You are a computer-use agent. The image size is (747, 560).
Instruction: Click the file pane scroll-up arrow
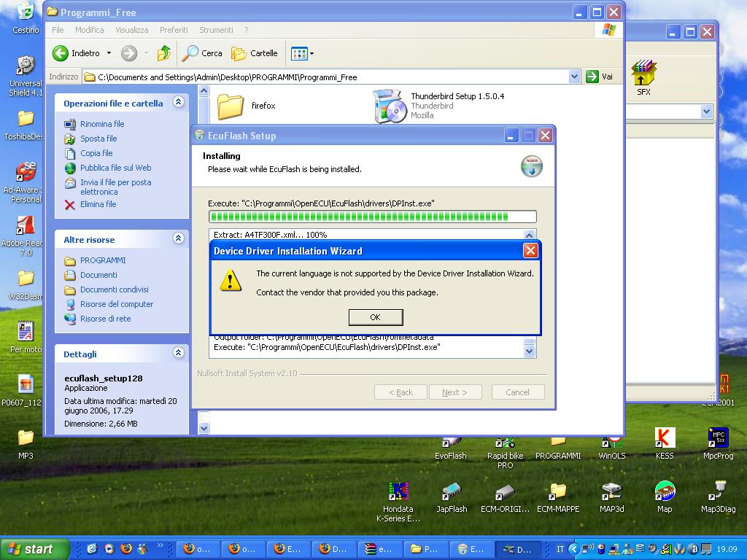pos(204,90)
